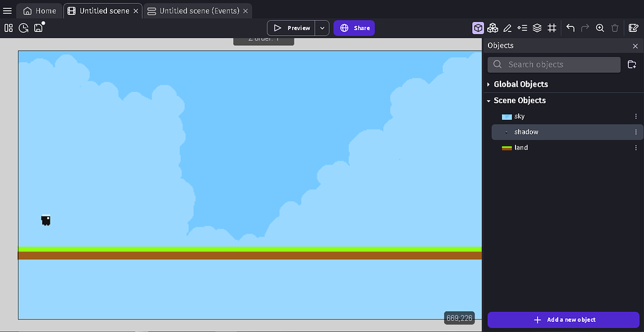
Task: Toggle the grid icon
Action: 552,28
